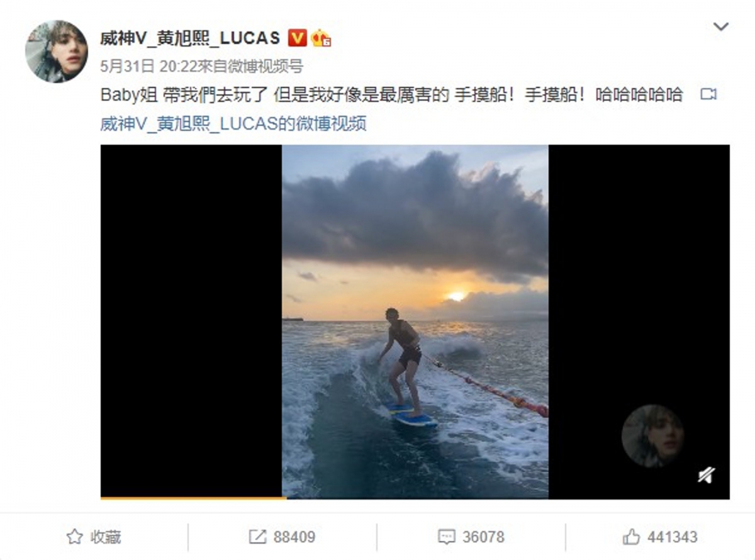Open profile avatar of LUCAS
Viewport: 755px width, 560px height.
[x=56, y=51]
